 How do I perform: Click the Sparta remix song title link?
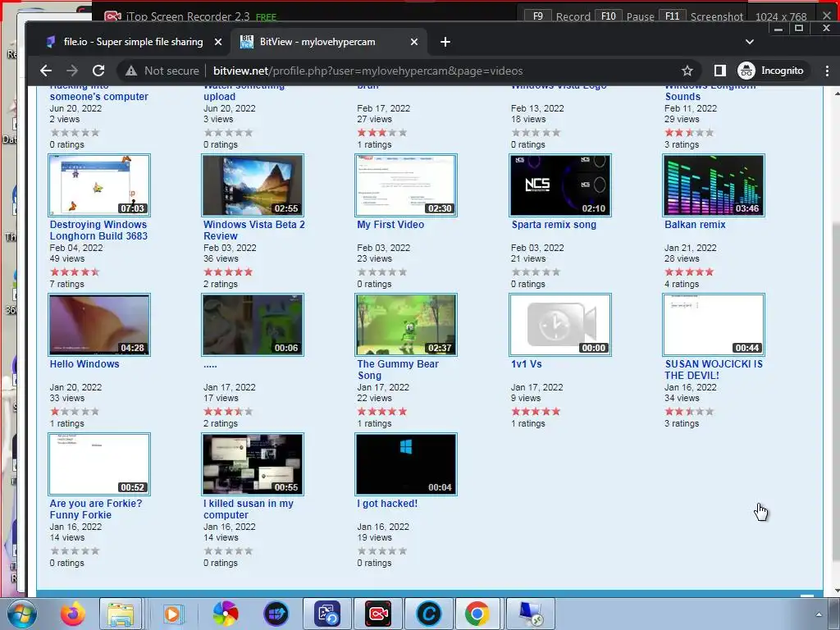(x=554, y=225)
